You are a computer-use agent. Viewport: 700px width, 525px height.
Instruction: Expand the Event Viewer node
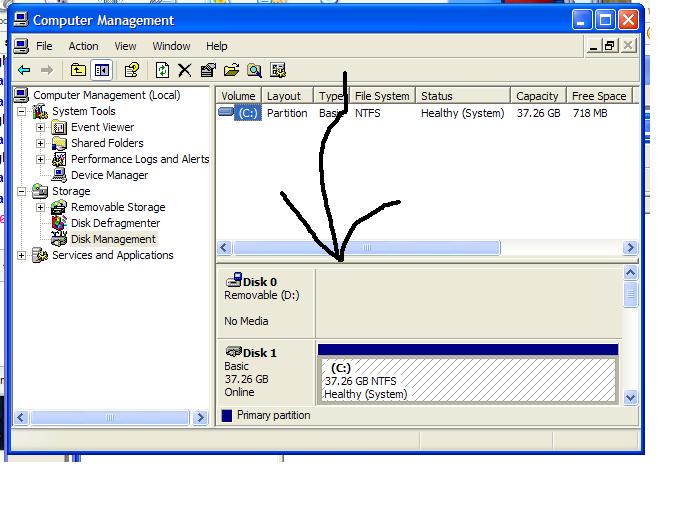[x=40, y=127]
